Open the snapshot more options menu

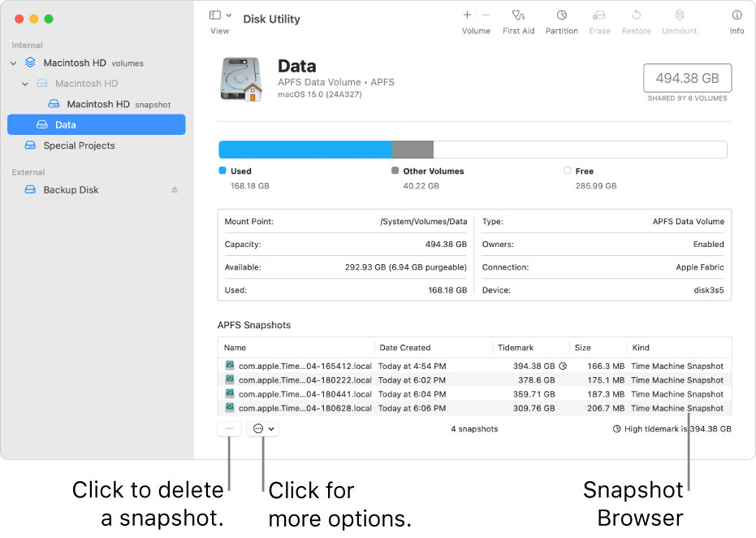pos(263,428)
